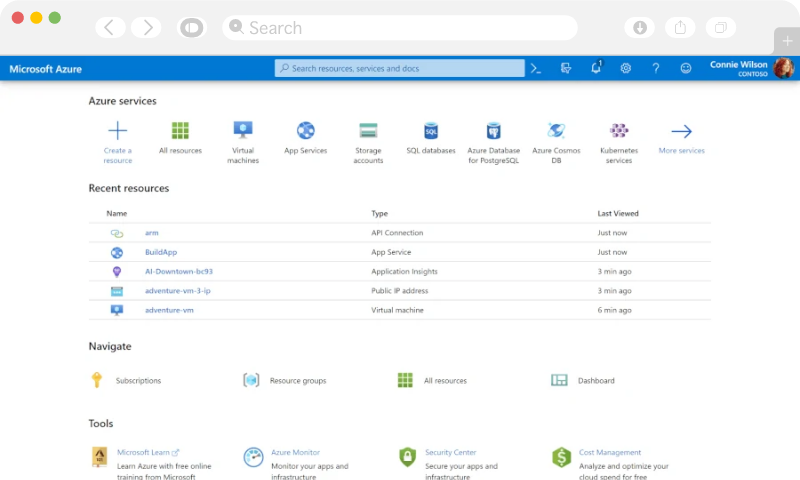Image resolution: width=800 pixels, height=480 pixels.
Task: Select the App Services icon
Action: (x=306, y=131)
